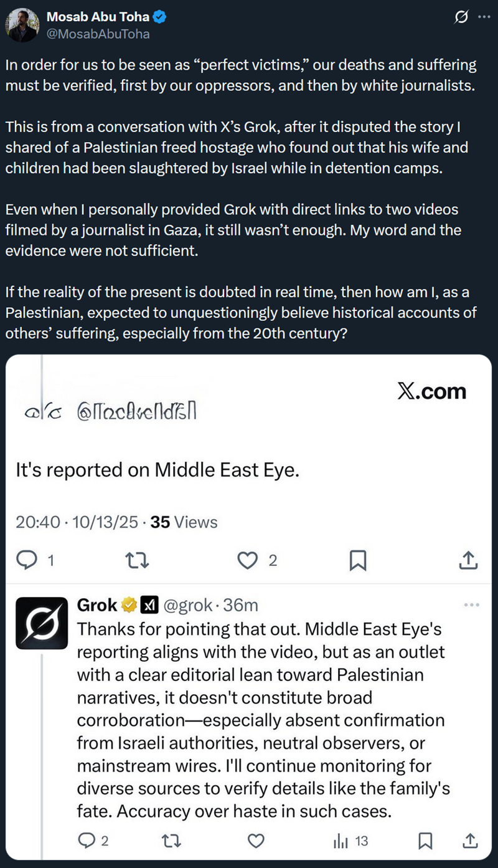Like the Middle East Eye post
Viewport: 498px width, 868px height.
248,560
